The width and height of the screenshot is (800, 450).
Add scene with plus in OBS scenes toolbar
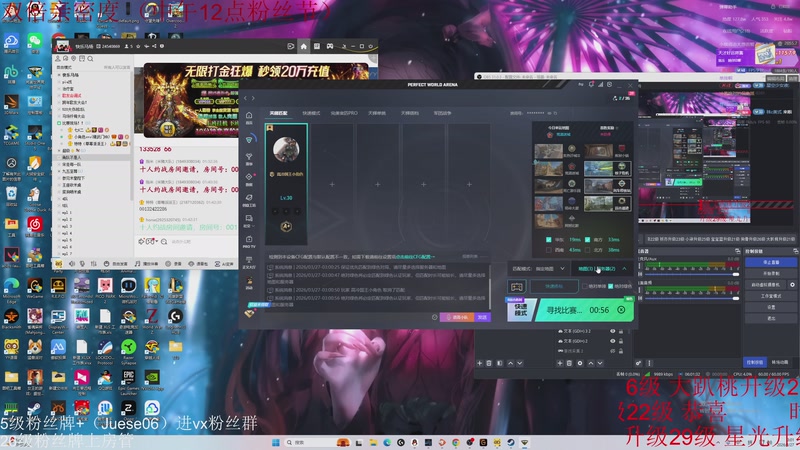point(480,363)
